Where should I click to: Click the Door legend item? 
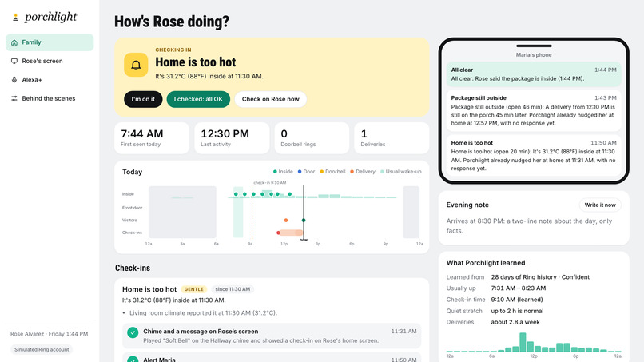coord(306,172)
